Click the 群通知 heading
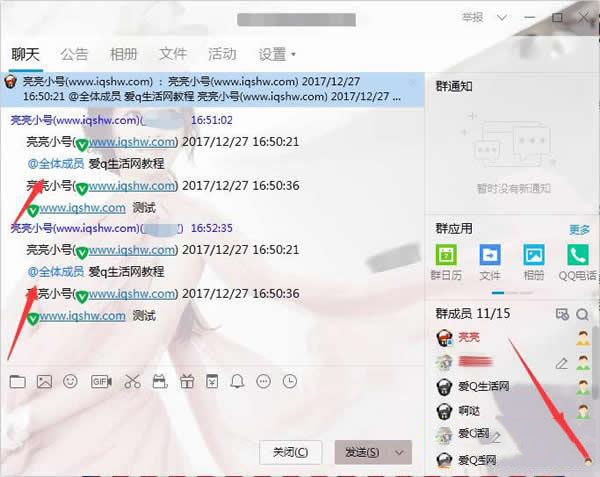The height and width of the screenshot is (477, 600). [x=454, y=86]
